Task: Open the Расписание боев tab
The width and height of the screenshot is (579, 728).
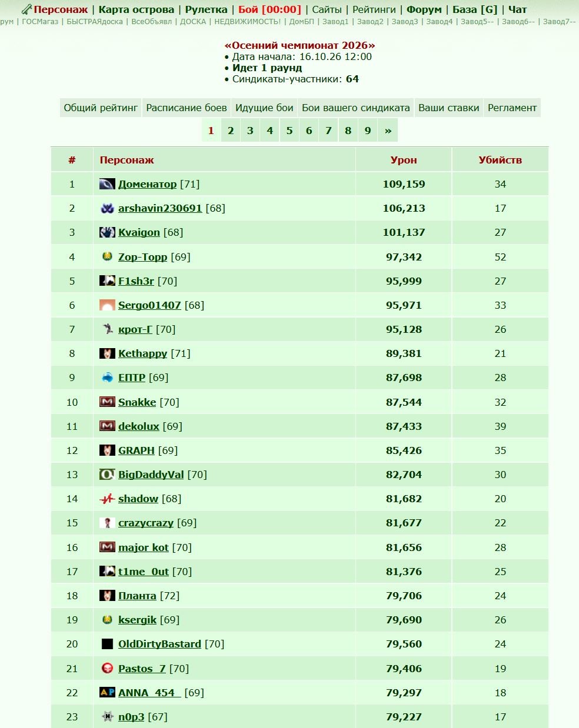Action: coord(187,108)
